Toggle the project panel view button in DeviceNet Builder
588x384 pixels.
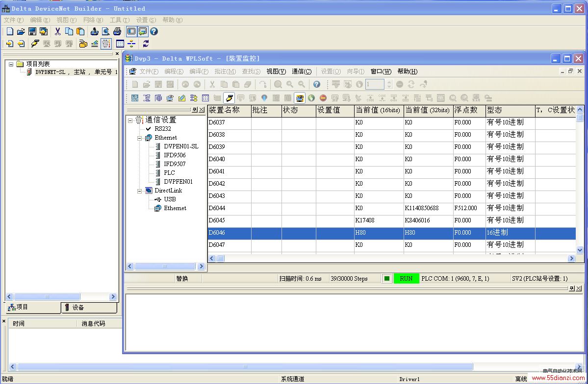pos(131,31)
